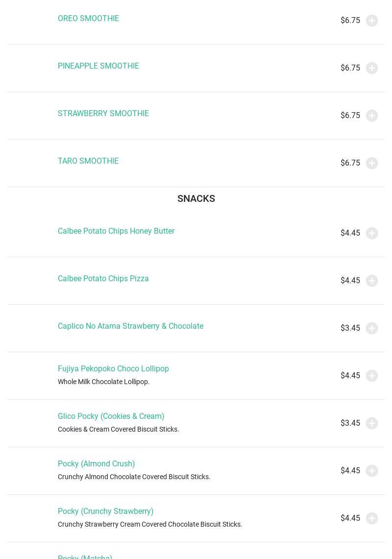Screen dimensions: 392x559
Task: Add Pocky Crunchy Strawberry with plus icon
Action: (372, 518)
